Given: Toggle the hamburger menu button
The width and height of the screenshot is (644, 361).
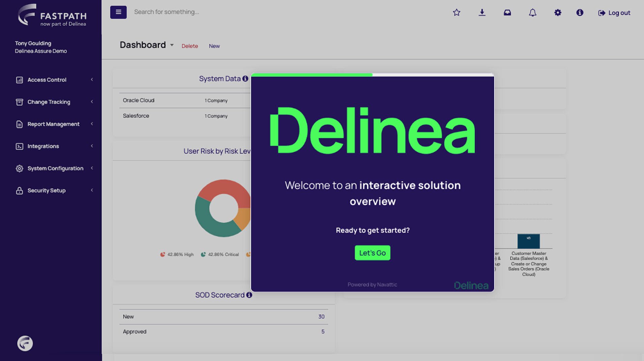Looking at the screenshot, I should point(118,12).
